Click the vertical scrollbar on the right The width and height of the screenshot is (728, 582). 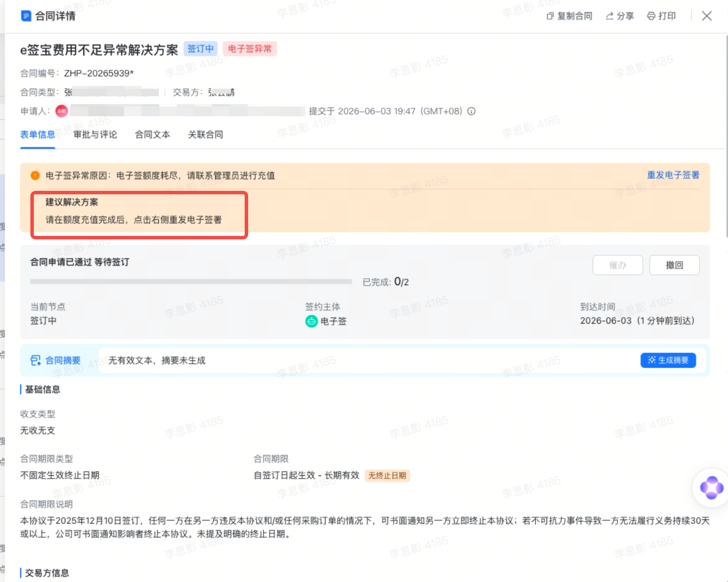[726, 137]
